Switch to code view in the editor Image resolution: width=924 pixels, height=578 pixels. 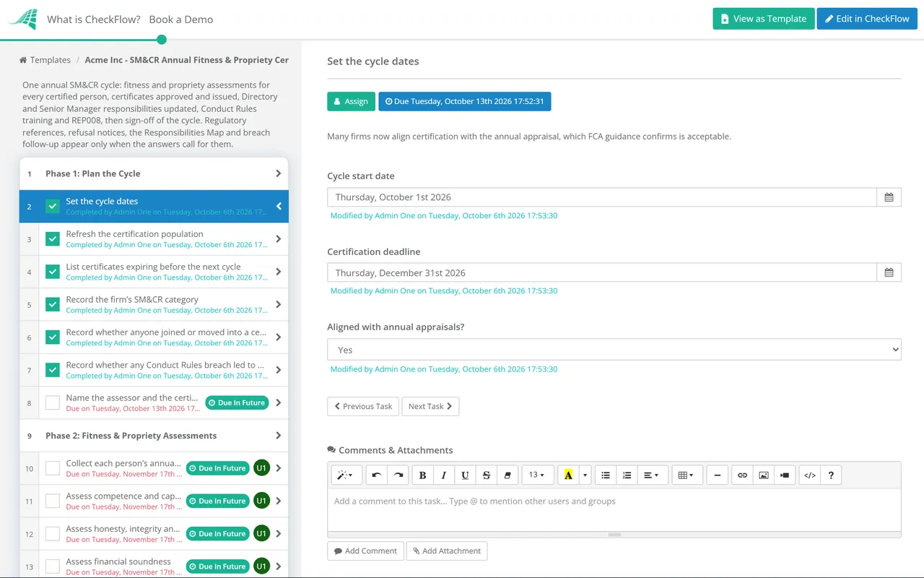coord(810,475)
